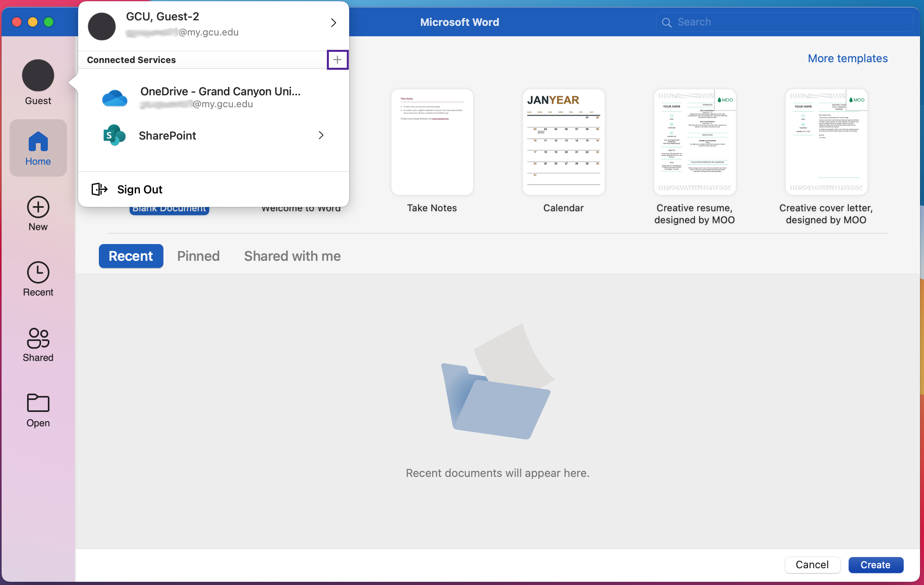This screenshot has height=585, width=924.
Task: Expand GCU, Guest-2 account details chevron
Action: 334,23
